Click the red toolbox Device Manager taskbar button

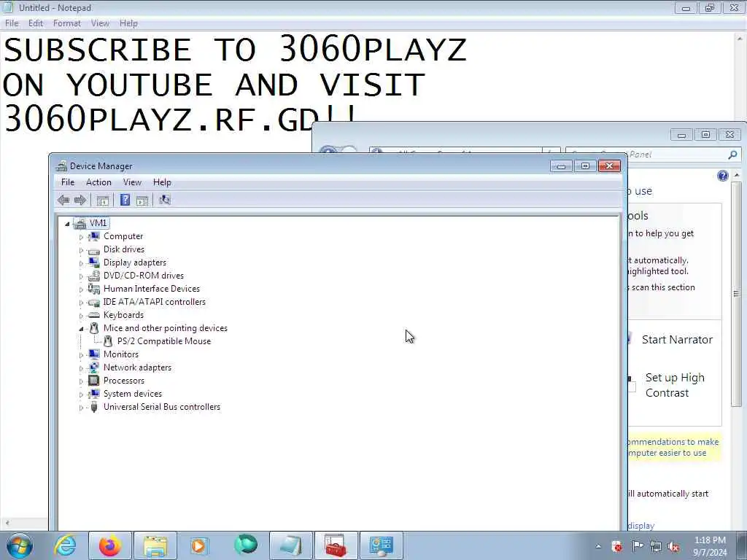(336, 545)
